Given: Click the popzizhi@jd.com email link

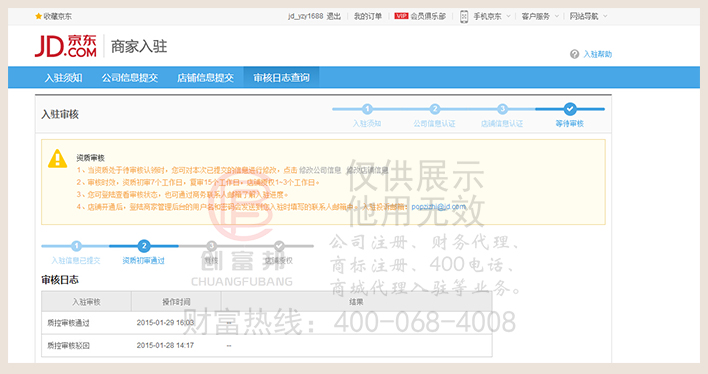Looking at the screenshot, I should [438, 207].
